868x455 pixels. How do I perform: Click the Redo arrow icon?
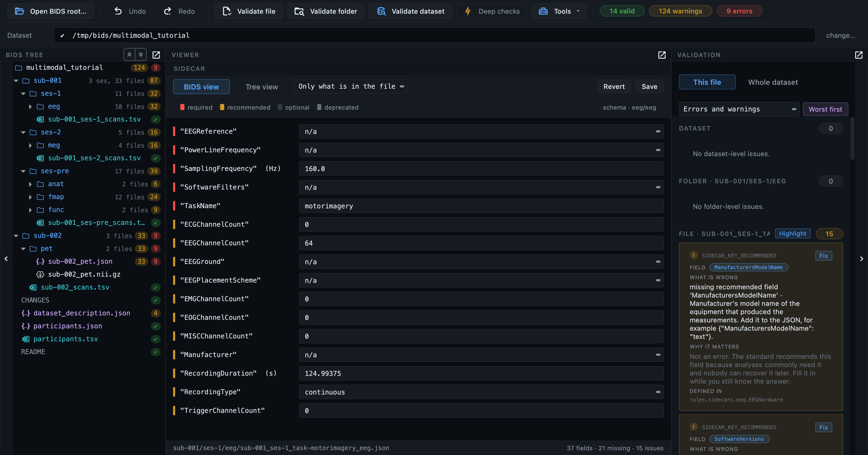point(167,11)
